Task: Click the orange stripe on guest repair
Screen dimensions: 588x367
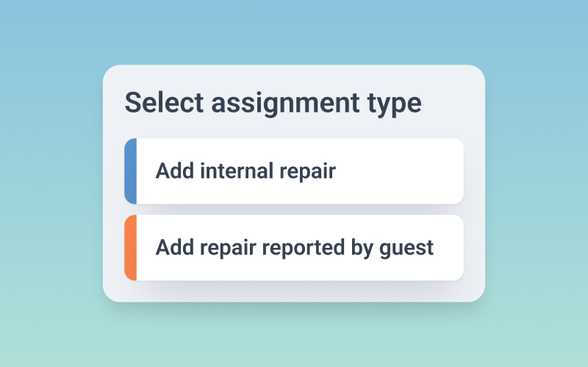Action: coord(130,248)
